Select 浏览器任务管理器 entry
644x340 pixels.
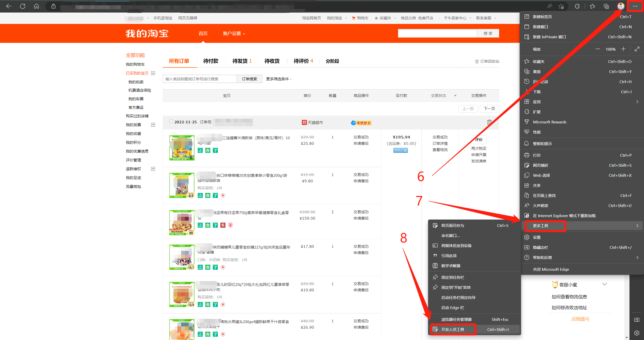pos(474,319)
